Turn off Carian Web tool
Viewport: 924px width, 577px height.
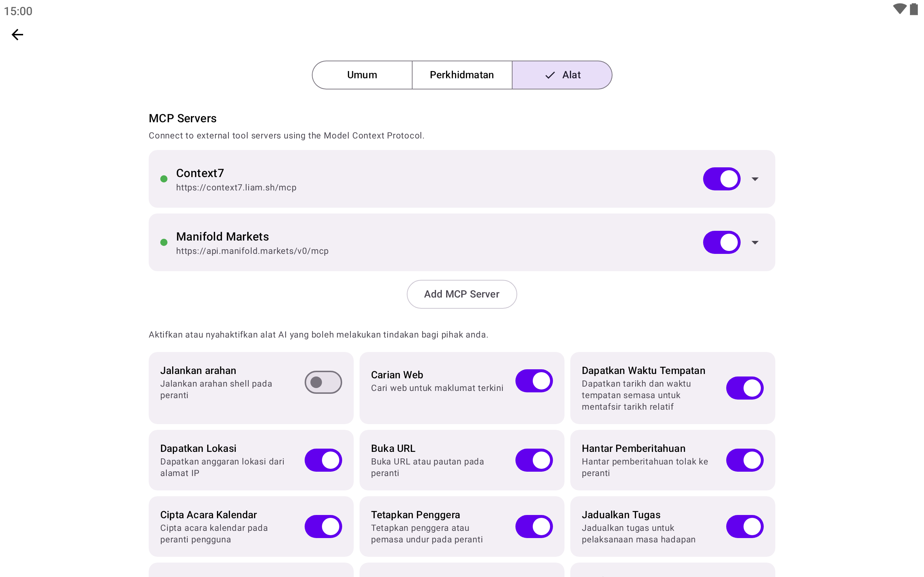[x=534, y=381]
